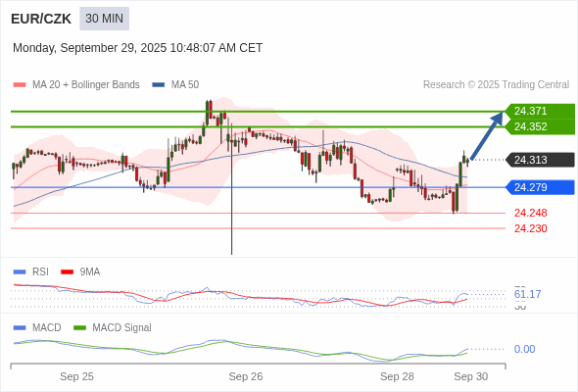
Task: Click the 24.313 current price tag
Action: [540, 160]
